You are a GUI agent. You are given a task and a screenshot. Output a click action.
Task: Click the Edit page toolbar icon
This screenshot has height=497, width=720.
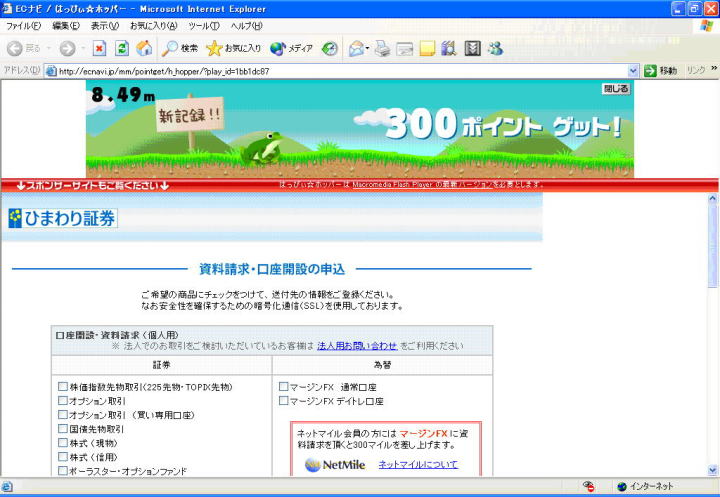[405, 48]
